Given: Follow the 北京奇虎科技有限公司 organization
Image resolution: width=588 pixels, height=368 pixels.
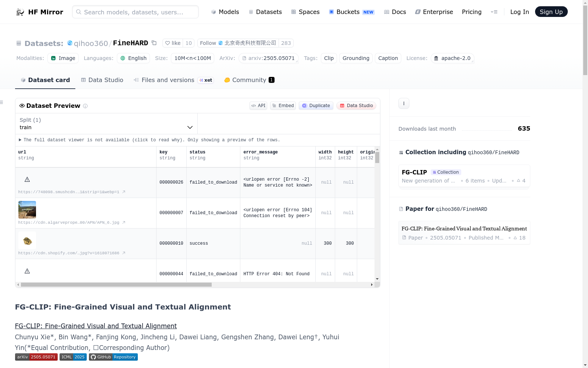Looking at the screenshot, I should click(x=238, y=43).
